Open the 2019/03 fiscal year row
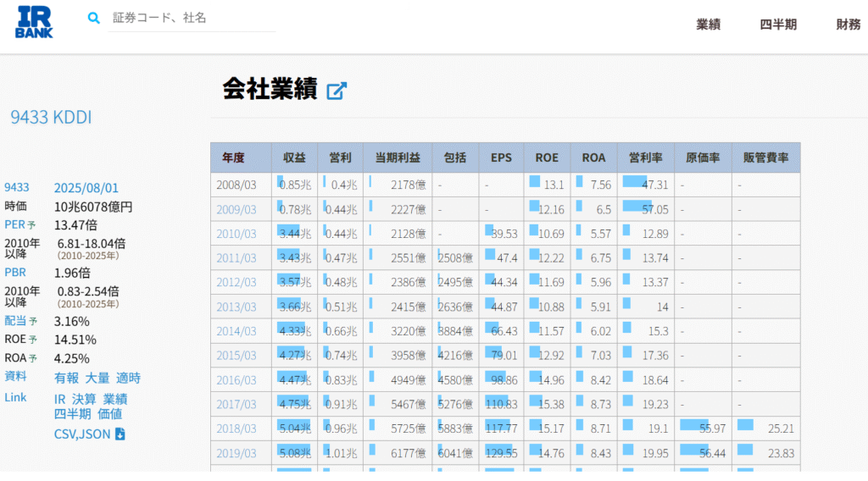This screenshot has height=481, width=868. pos(236,453)
